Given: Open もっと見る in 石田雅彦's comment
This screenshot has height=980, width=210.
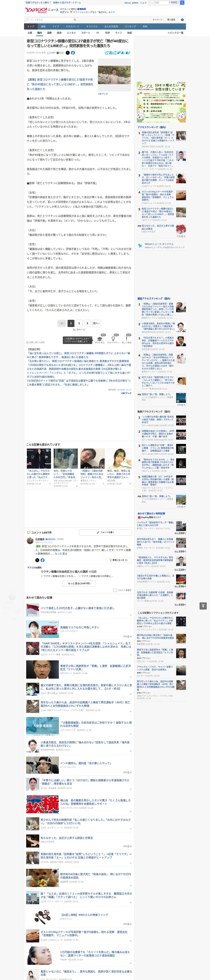Looking at the screenshot, I should (61, 554).
